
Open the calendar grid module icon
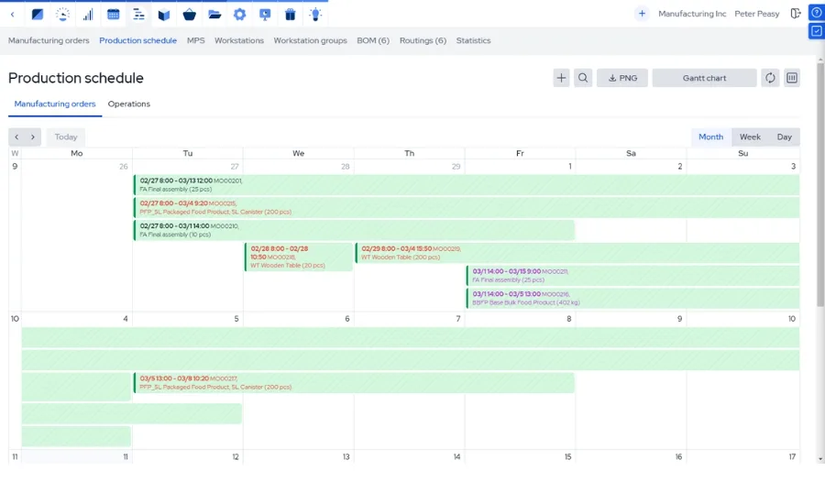click(113, 15)
